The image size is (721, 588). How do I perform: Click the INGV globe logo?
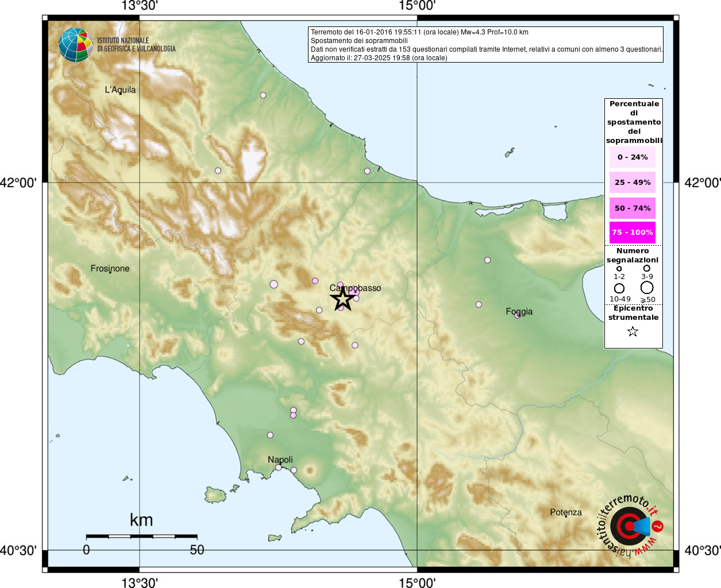(x=75, y=45)
